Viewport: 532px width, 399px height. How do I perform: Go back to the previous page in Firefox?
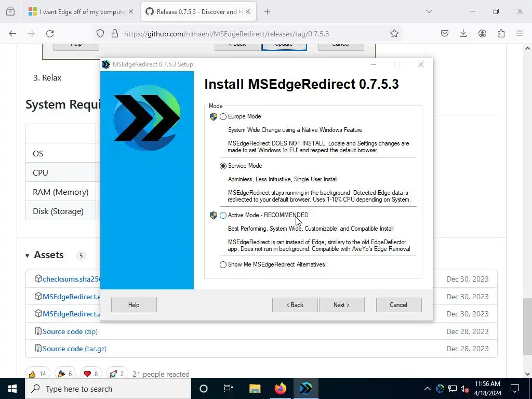point(12,34)
